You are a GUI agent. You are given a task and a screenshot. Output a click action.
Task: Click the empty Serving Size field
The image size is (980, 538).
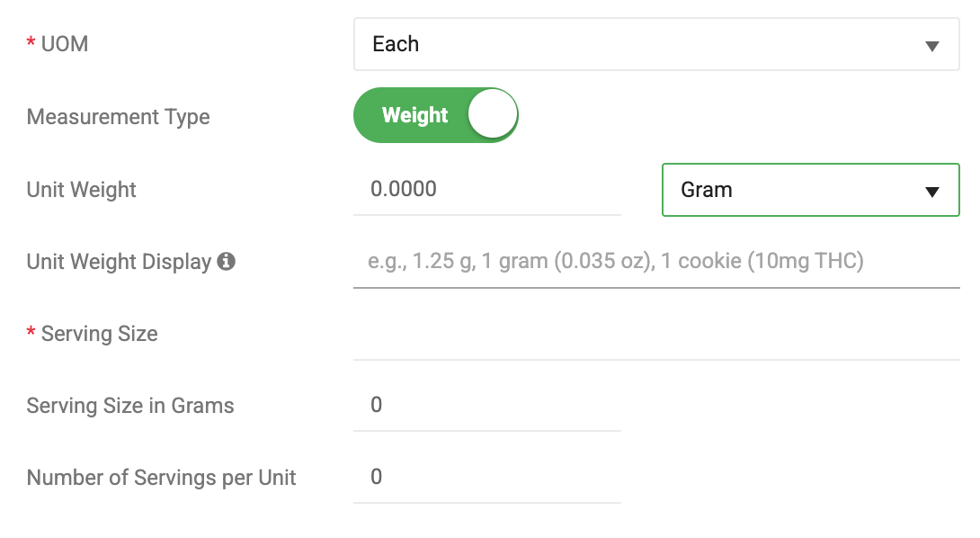click(x=656, y=335)
